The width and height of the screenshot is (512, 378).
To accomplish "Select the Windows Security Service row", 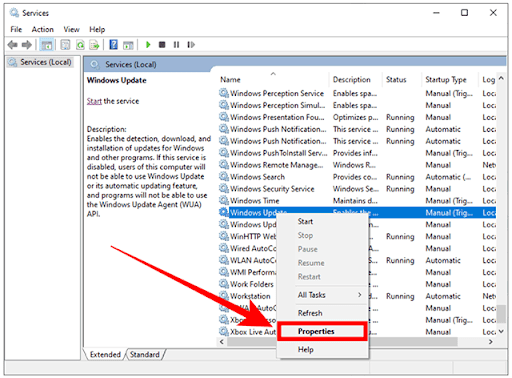I will tap(357, 189).
